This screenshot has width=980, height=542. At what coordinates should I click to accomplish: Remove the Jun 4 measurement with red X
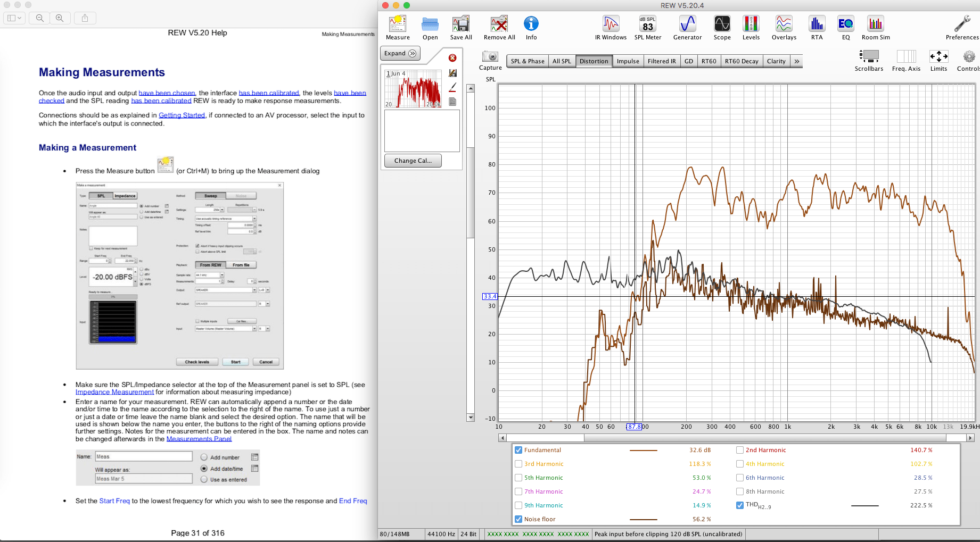point(452,58)
